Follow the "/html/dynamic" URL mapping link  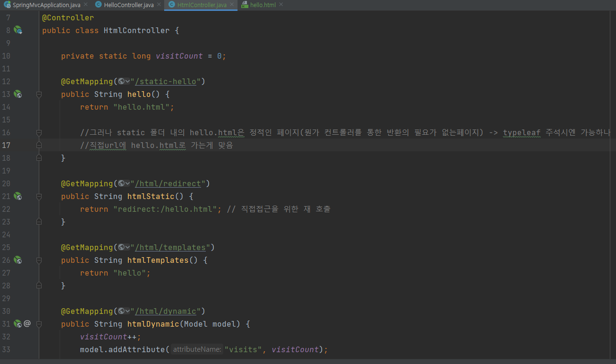pyautogui.click(x=166, y=311)
